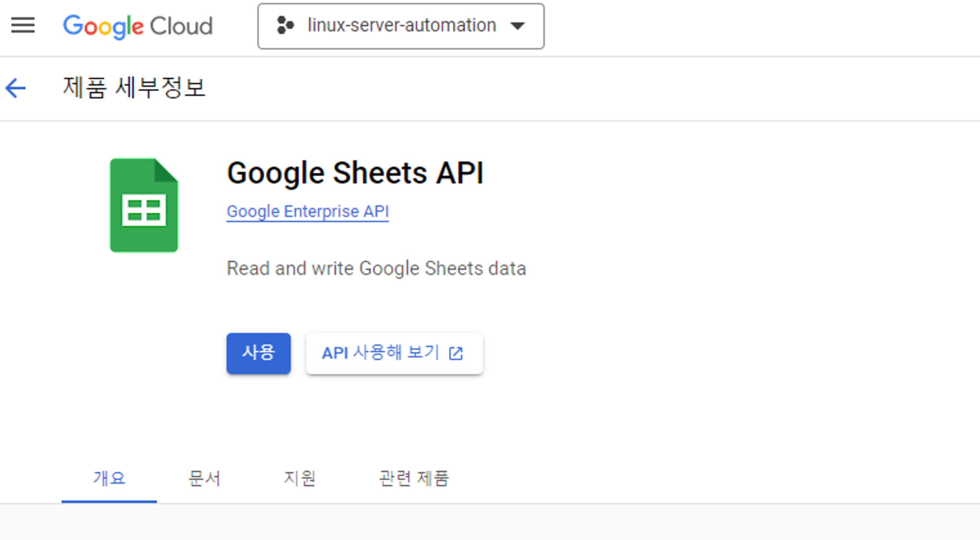Go back with the blue arrow
The width and height of the screenshot is (980, 540).
(x=15, y=88)
